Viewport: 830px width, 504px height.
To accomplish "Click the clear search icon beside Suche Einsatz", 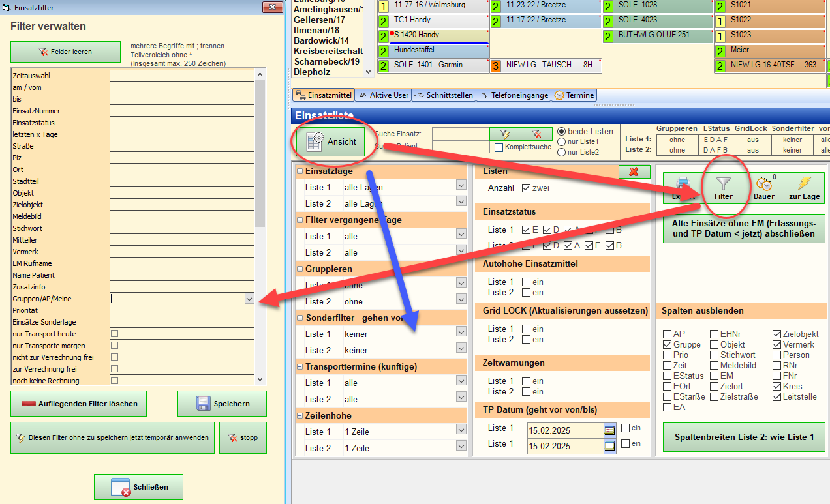I will tap(536, 134).
